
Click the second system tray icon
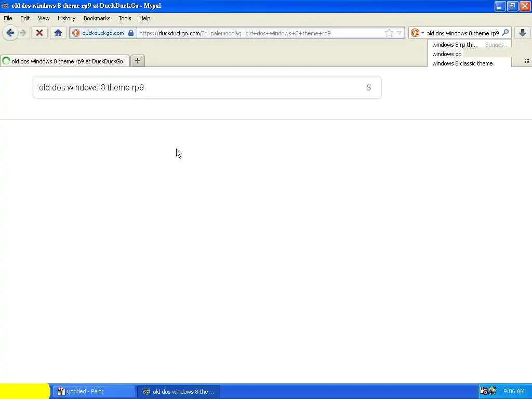tap(493, 391)
